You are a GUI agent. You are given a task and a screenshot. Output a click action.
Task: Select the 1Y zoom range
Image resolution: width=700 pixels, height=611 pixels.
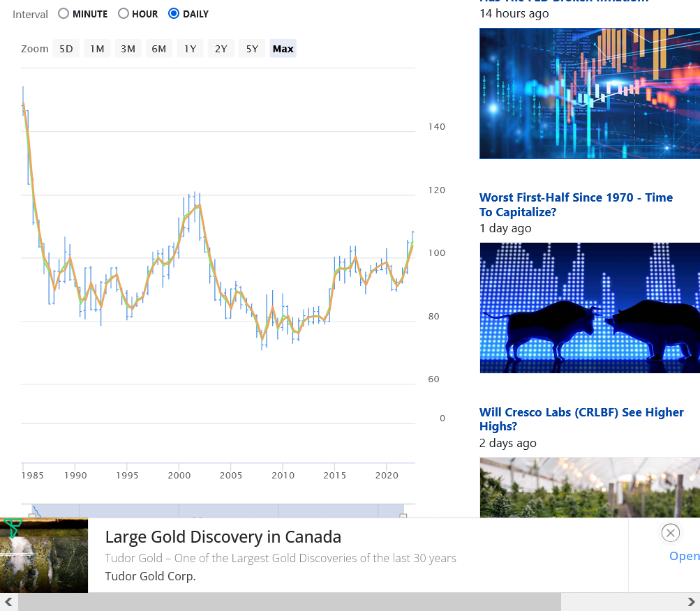190,49
